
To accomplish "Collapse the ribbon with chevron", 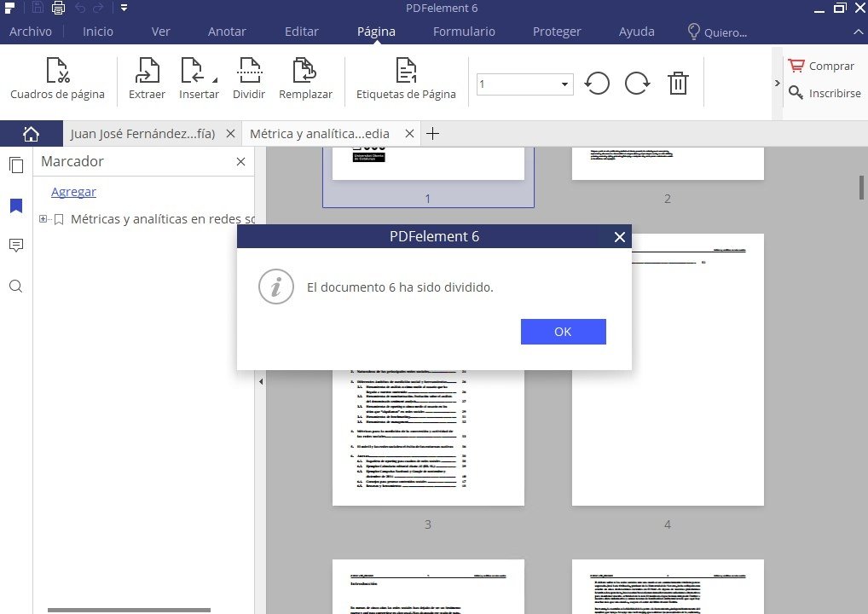I will pos(858,32).
